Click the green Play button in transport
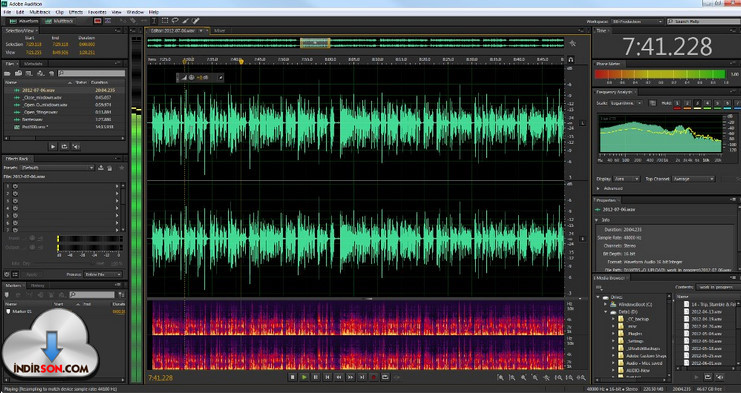This screenshot has width=741, height=393. click(304, 377)
